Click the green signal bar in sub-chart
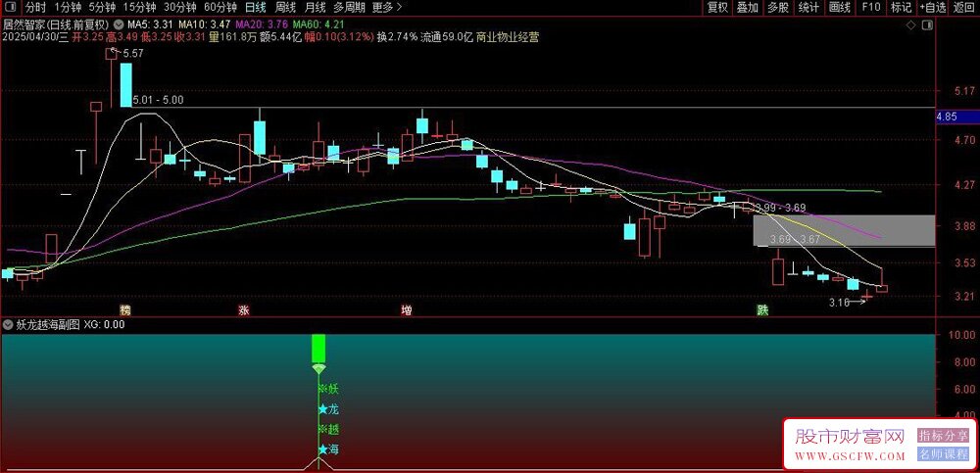The height and width of the screenshot is (473, 980). tap(318, 349)
